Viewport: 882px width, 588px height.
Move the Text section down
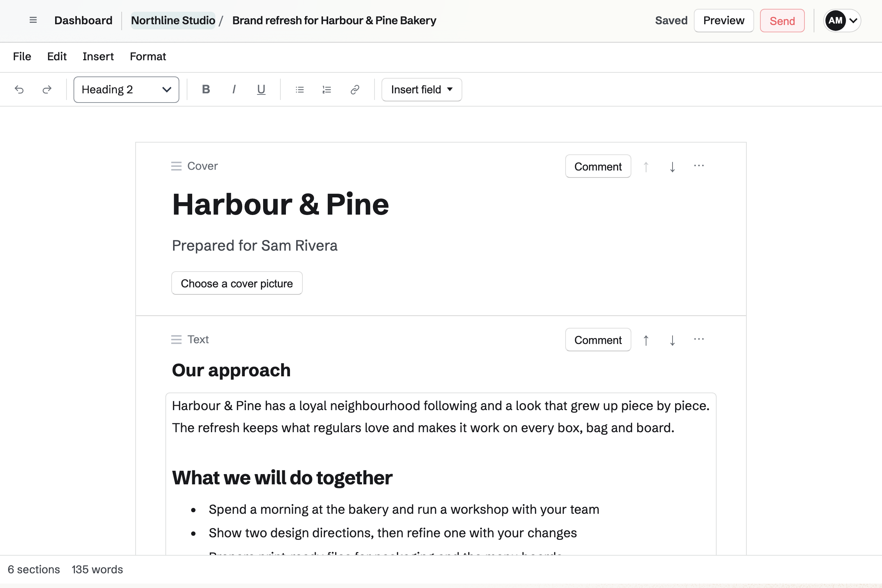673,340
